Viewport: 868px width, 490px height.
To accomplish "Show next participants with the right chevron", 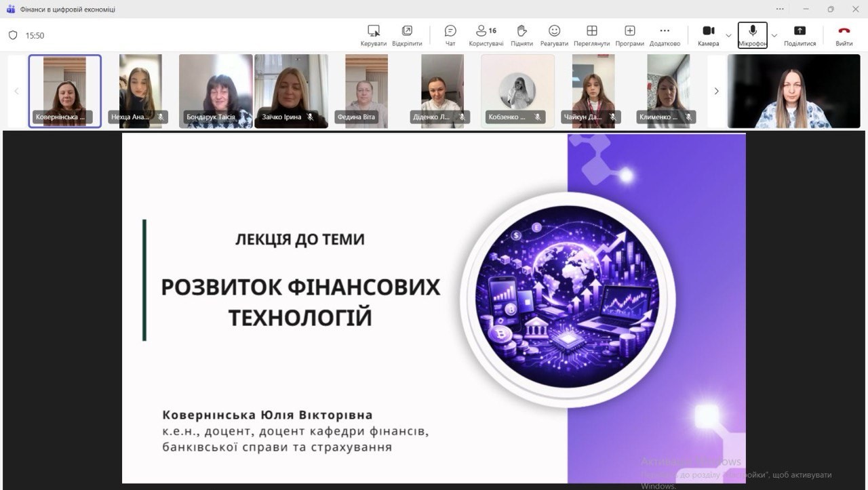I will 716,91.
